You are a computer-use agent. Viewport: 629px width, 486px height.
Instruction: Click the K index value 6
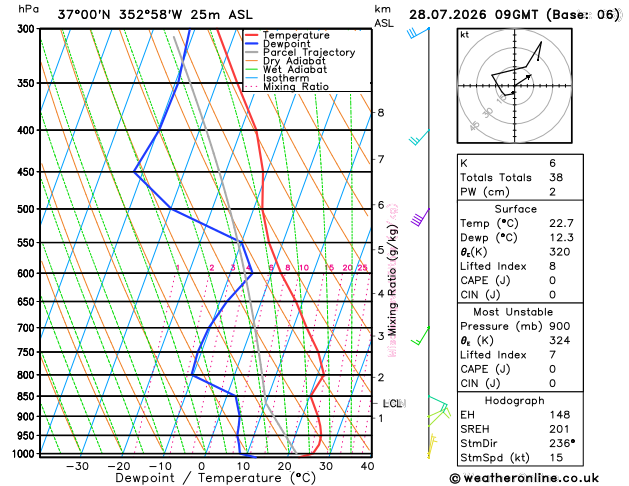pos(553,163)
